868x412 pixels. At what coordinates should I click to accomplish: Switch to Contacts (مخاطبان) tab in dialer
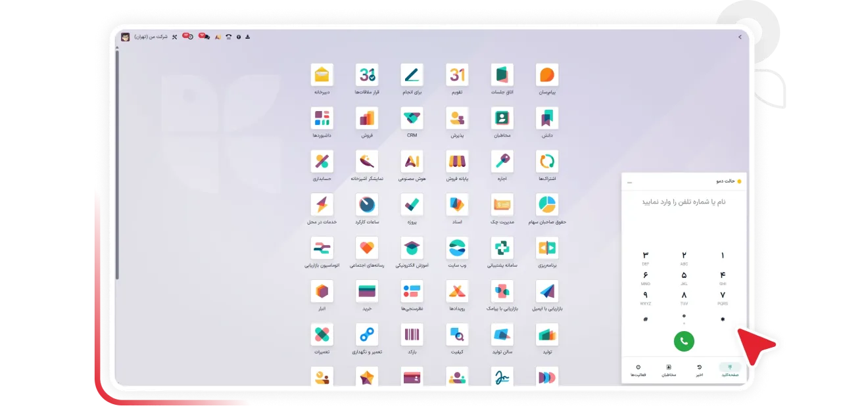(669, 370)
